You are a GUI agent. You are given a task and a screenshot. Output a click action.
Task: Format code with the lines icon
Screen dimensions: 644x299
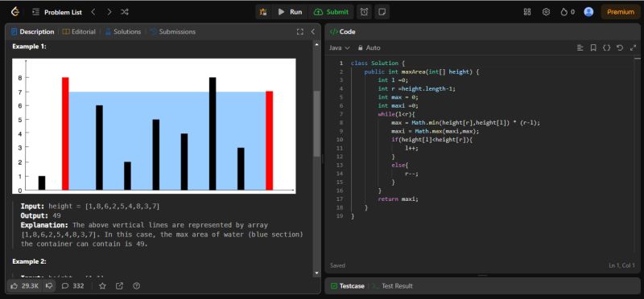point(580,47)
